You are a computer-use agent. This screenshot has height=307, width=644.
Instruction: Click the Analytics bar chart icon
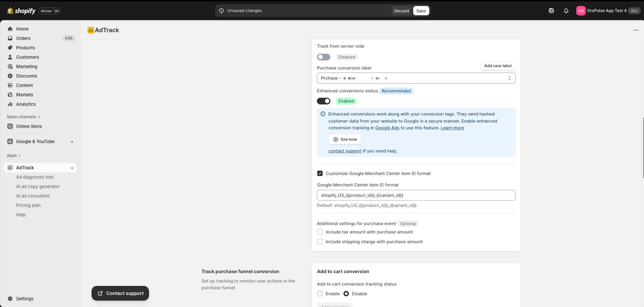click(10, 104)
